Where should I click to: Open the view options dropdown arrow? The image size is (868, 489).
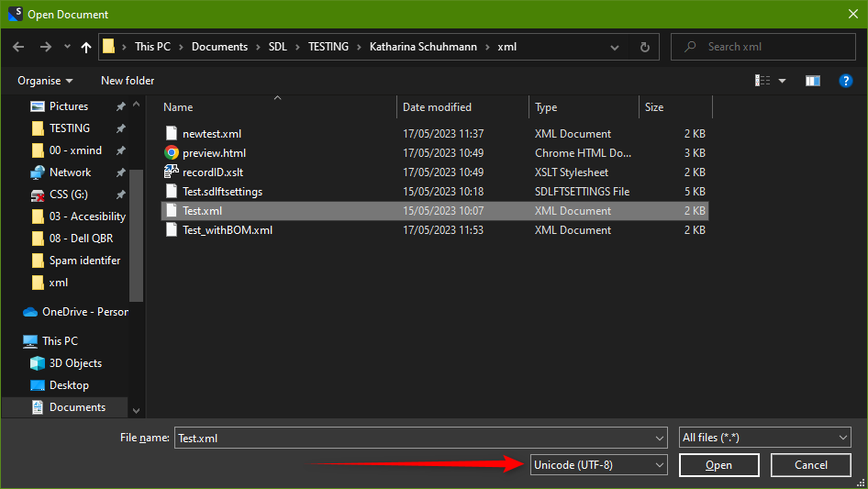pos(782,81)
